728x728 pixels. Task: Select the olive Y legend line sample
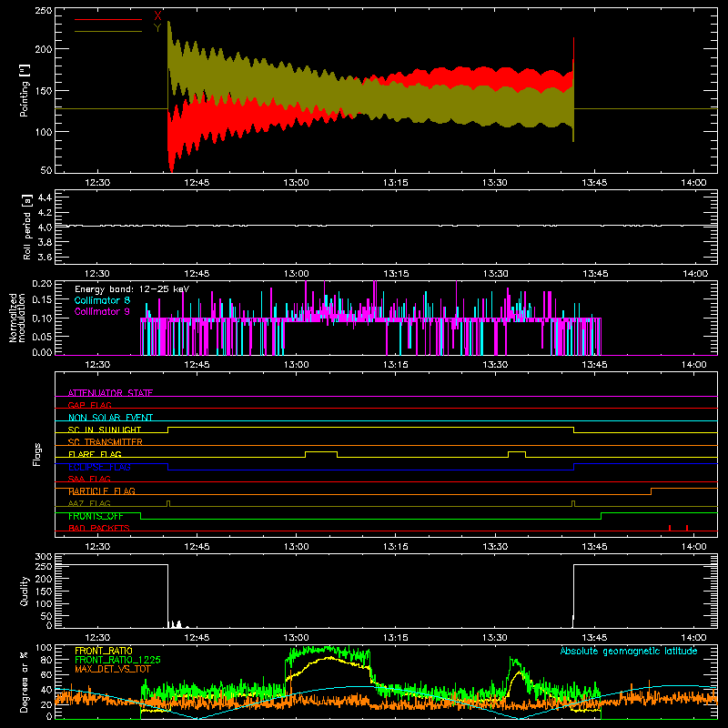click(x=108, y=32)
